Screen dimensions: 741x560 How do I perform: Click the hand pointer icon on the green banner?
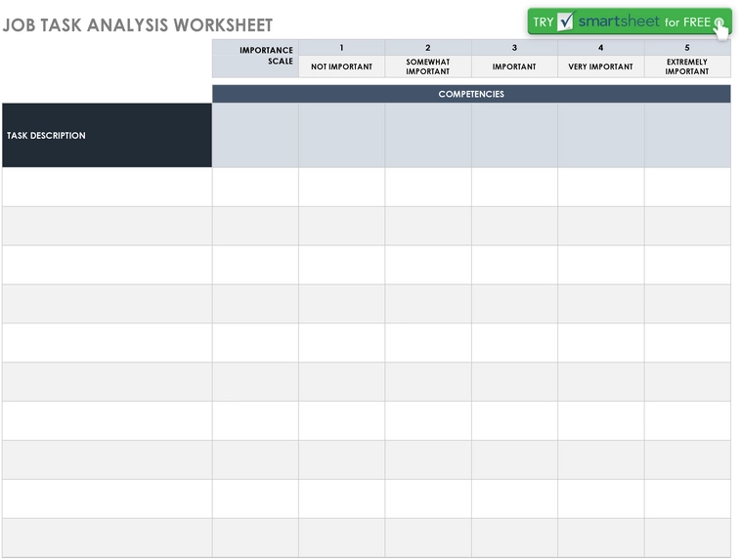click(x=720, y=29)
